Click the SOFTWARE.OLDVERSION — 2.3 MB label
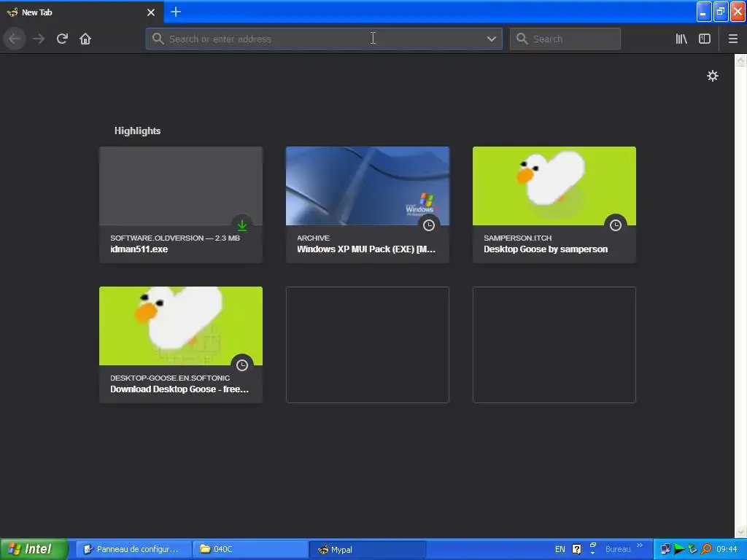 point(175,238)
